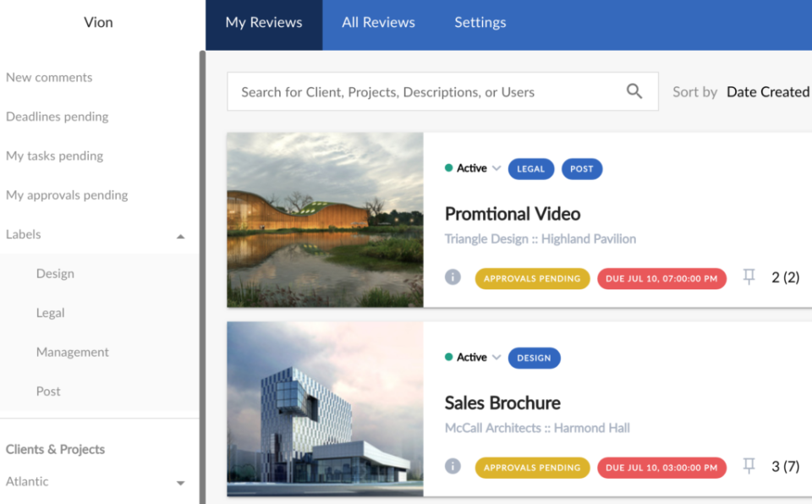Toggle the Design label filter
Image resolution: width=812 pixels, height=504 pixels.
click(x=55, y=273)
